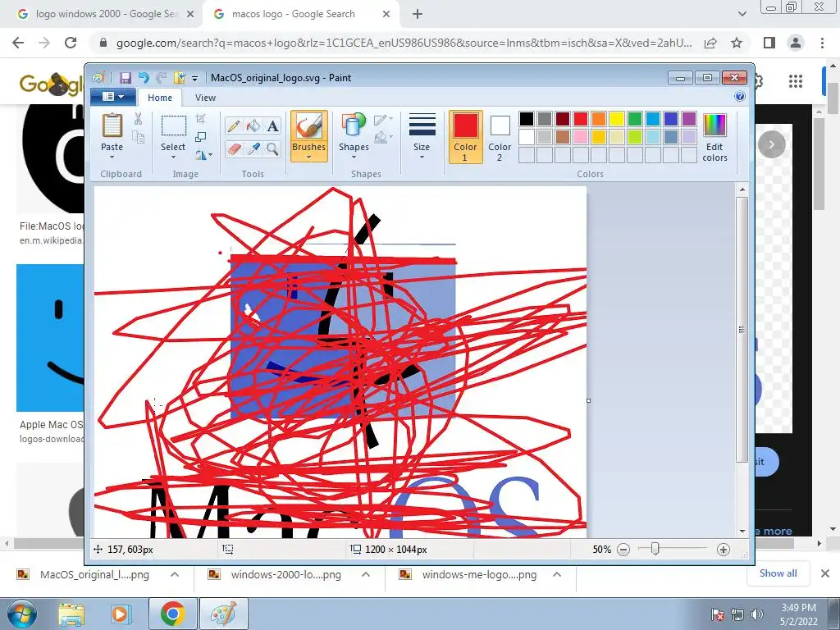840x630 pixels.
Task: Open the Chrome profile avatar
Action: pyautogui.click(x=796, y=43)
